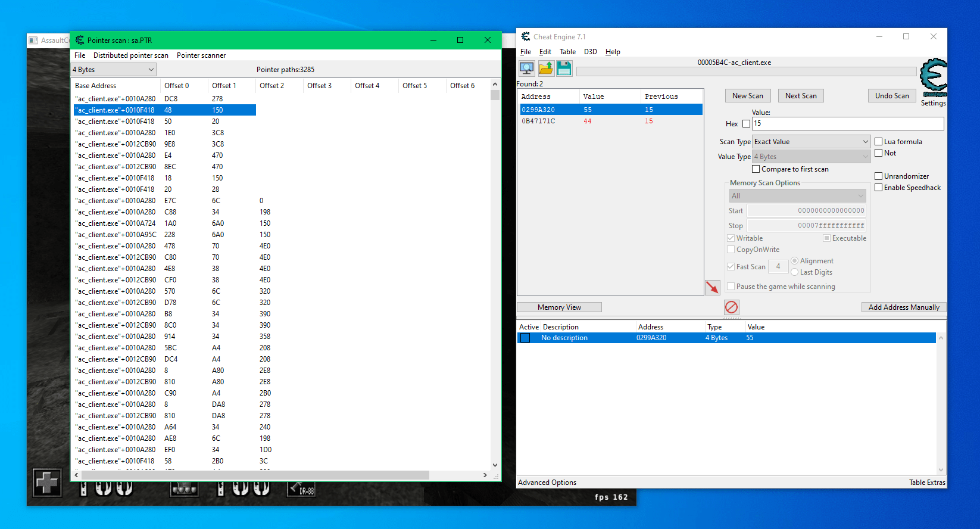The height and width of the screenshot is (529, 980).
Task: Open the 4 Bytes dropdown in Pointer scan
Action: (x=114, y=70)
